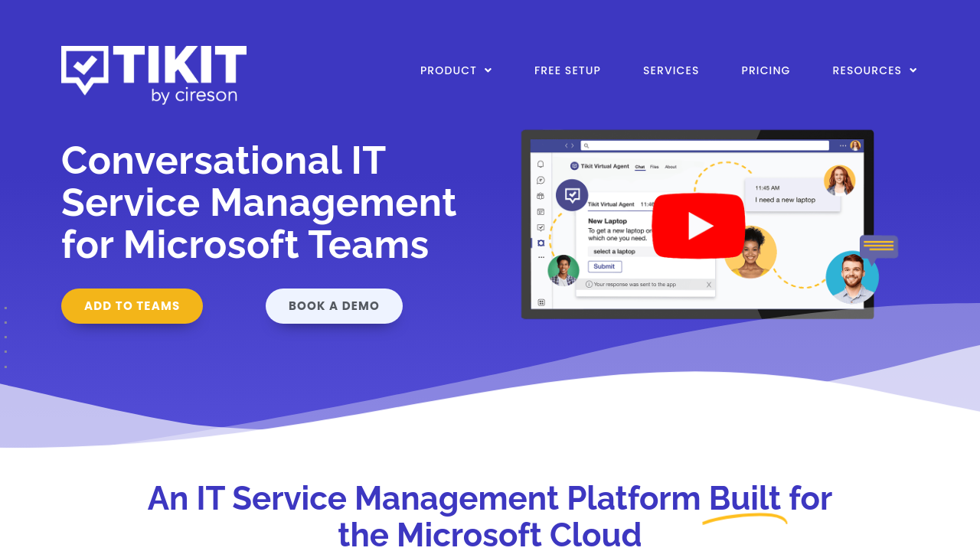Viewport: 980px width, 551px height.
Task: View the Pricing page
Action: click(x=766, y=70)
